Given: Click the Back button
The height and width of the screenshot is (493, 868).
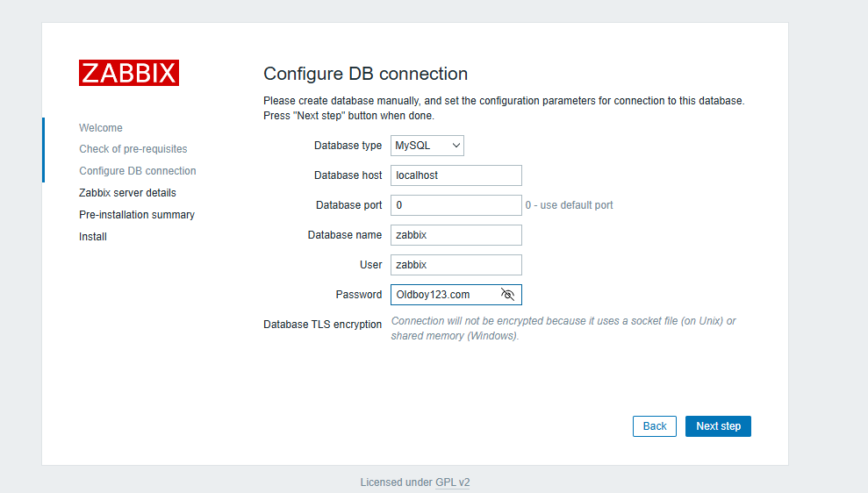Looking at the screenshot, I should pyautogui.click(x=655, y=426).
